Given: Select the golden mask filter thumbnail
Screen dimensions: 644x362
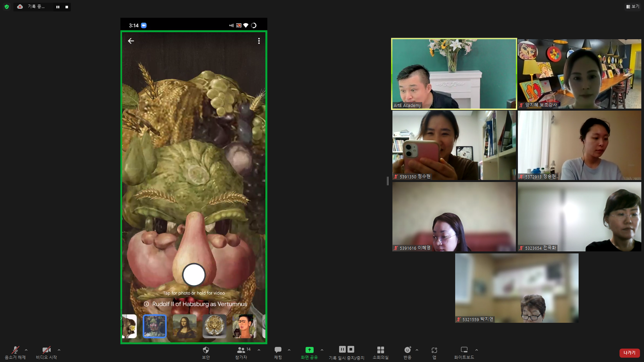Looking at the screenshot, I should click(214, 326).
